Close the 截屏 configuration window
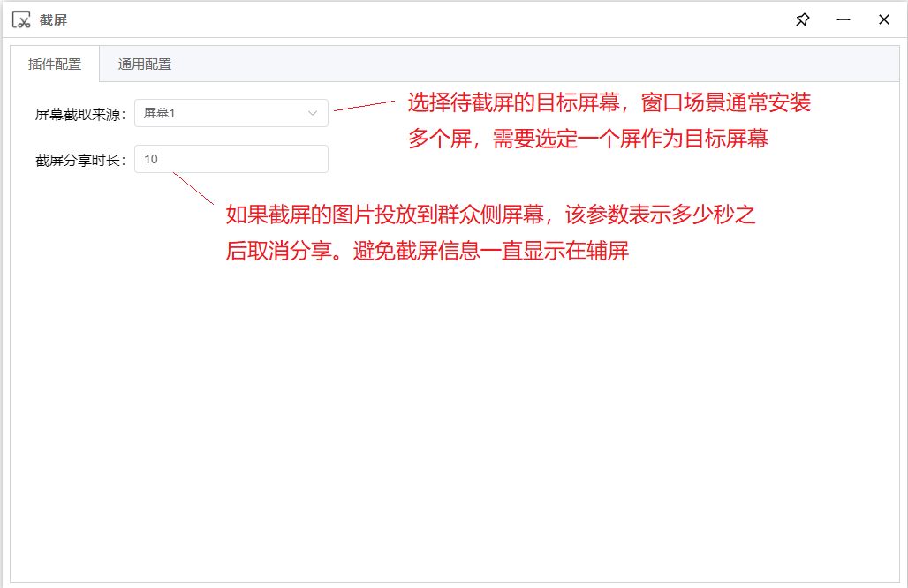The image size is (908, 588). (883, 19)
